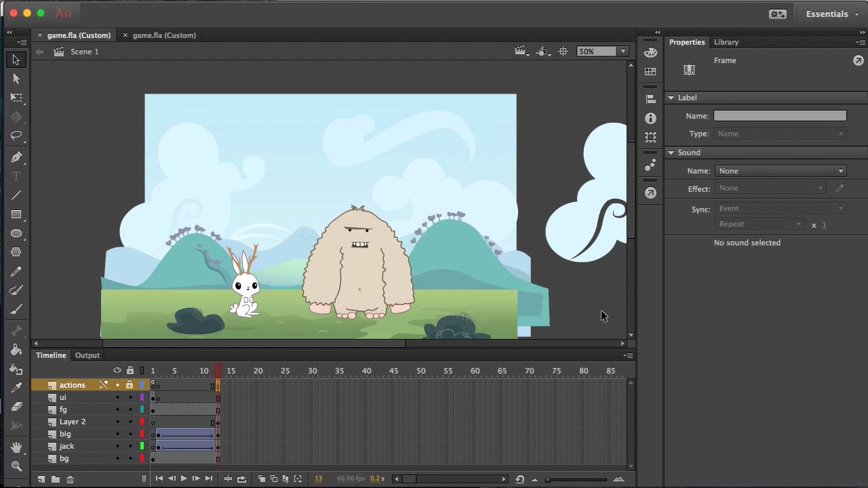The image size is (868, 488).
Task: Select the Free Transform tool
Action: [16, 98]
